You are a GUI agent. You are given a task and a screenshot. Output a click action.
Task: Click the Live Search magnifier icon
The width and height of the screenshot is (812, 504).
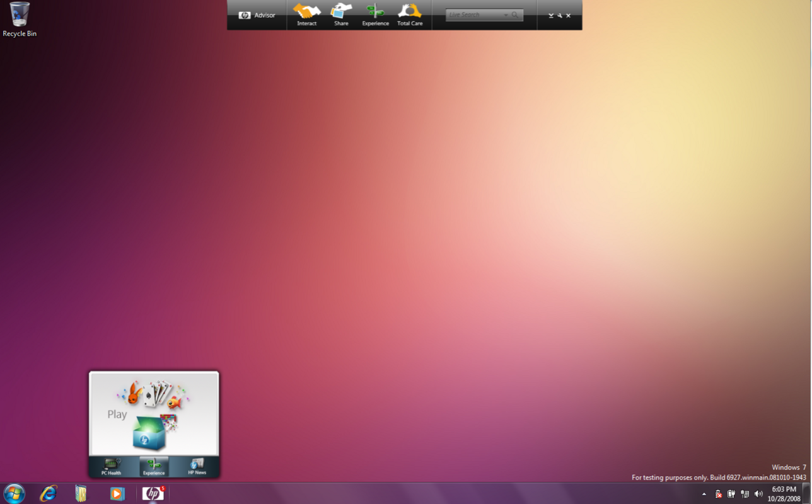[515, 14]
